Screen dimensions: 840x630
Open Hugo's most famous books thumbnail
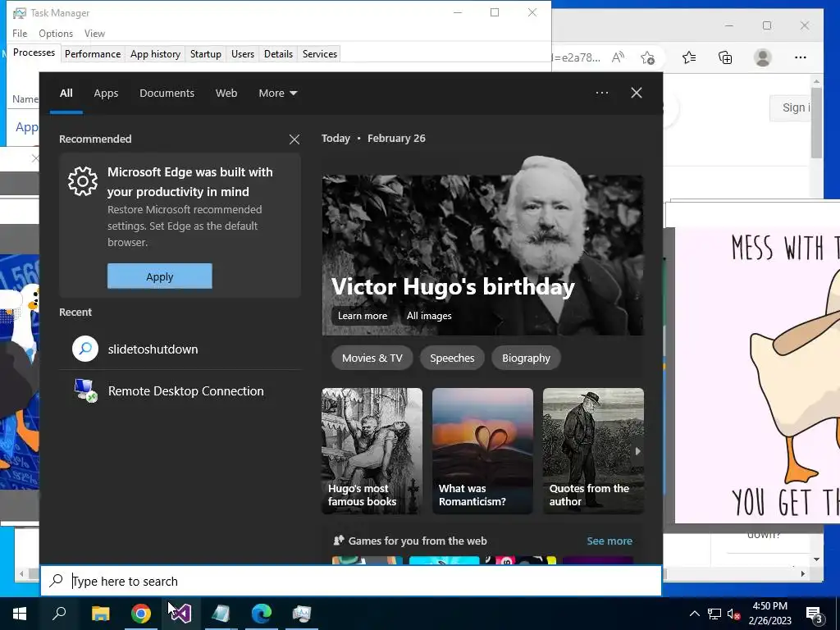372,451
